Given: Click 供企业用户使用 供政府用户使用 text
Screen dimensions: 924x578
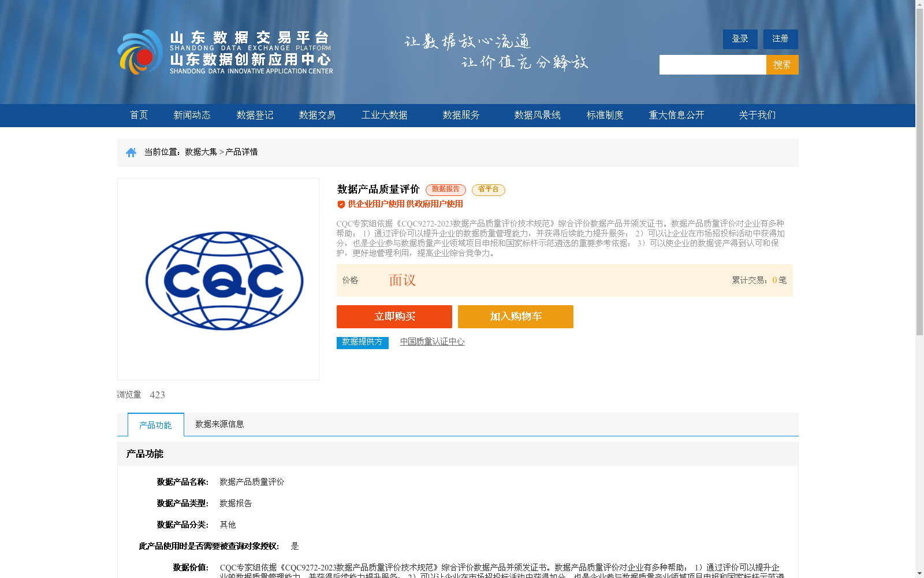Looking at the screenshot, I should (x=405, y=204).
